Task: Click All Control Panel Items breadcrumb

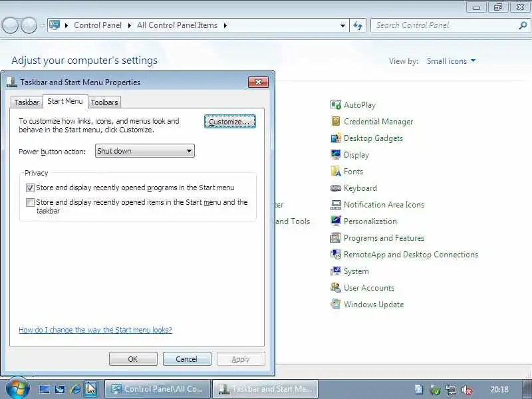Action: pos(177,25)
